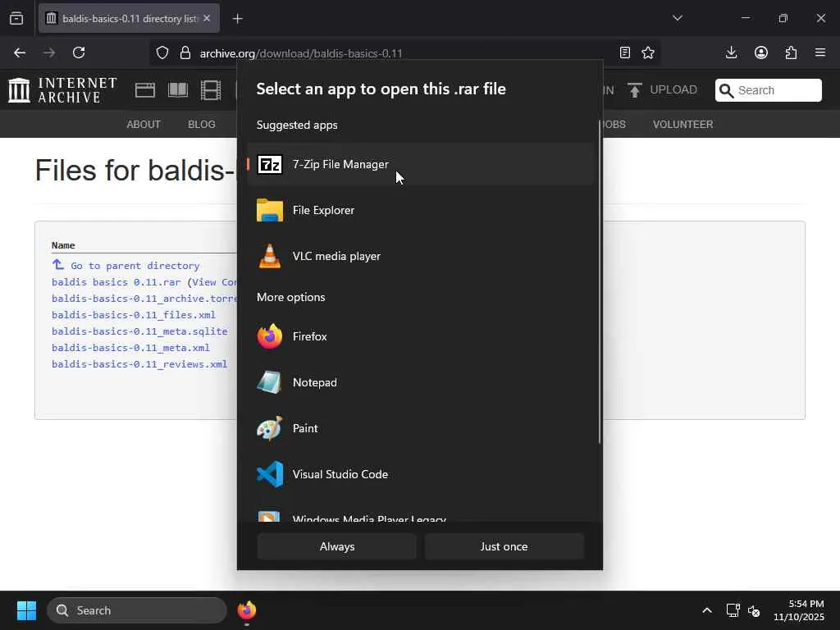Open baldis-basics-0.11_meta.xml link
The width and height of the screenshot is (840, 630).
click(x=130, y=348)
